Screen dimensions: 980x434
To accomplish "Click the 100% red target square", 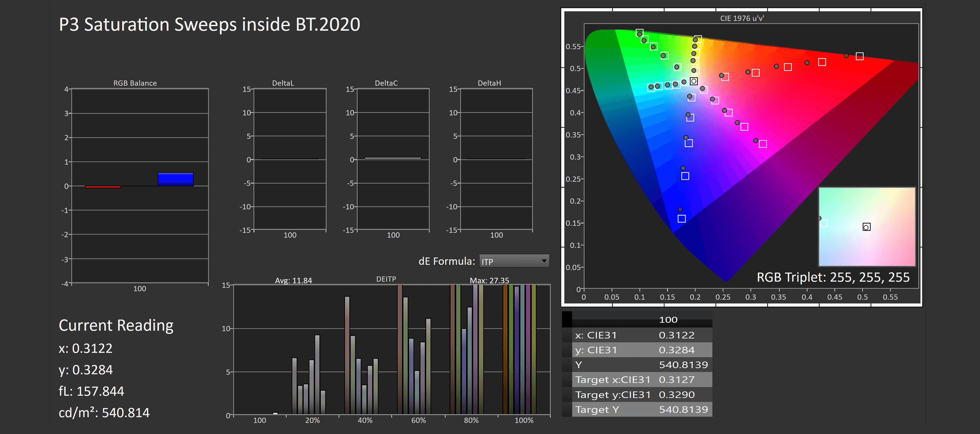I will coord(859,56).
